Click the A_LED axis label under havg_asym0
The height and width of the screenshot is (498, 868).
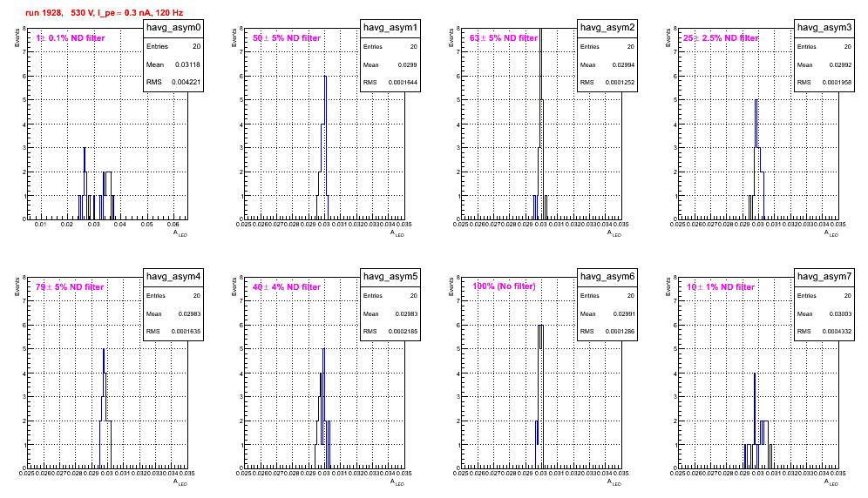(180, 233)
